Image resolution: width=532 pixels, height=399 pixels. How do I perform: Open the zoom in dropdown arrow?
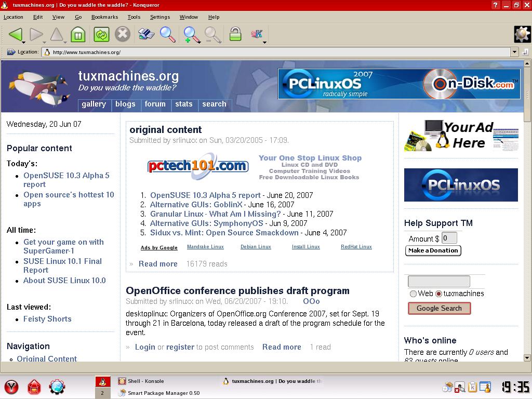point(199,43)
